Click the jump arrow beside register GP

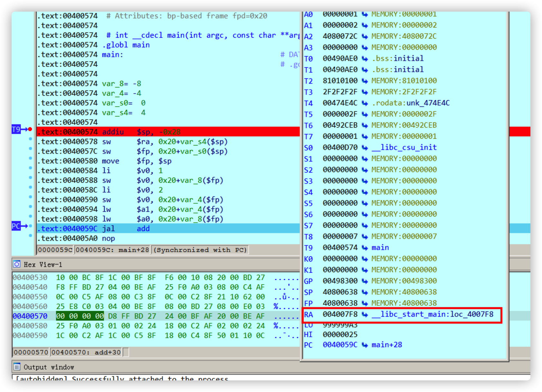pos(364,281)
